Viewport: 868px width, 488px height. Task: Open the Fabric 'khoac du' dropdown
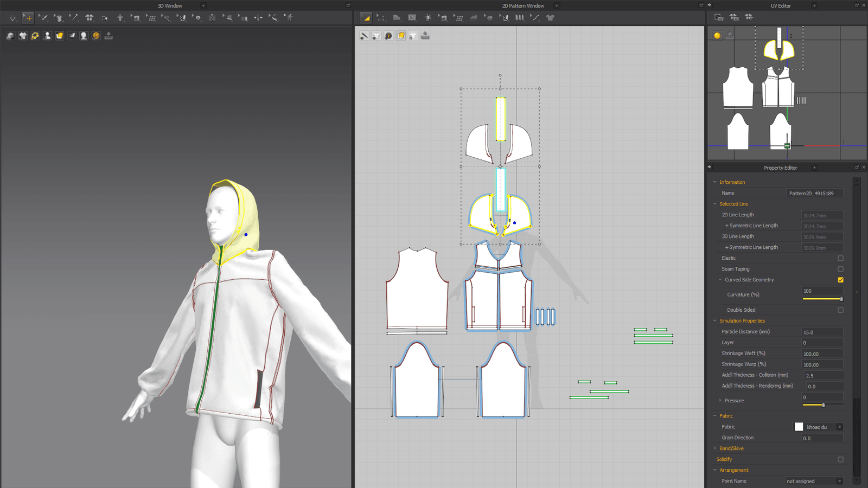[x=839, y=427]
